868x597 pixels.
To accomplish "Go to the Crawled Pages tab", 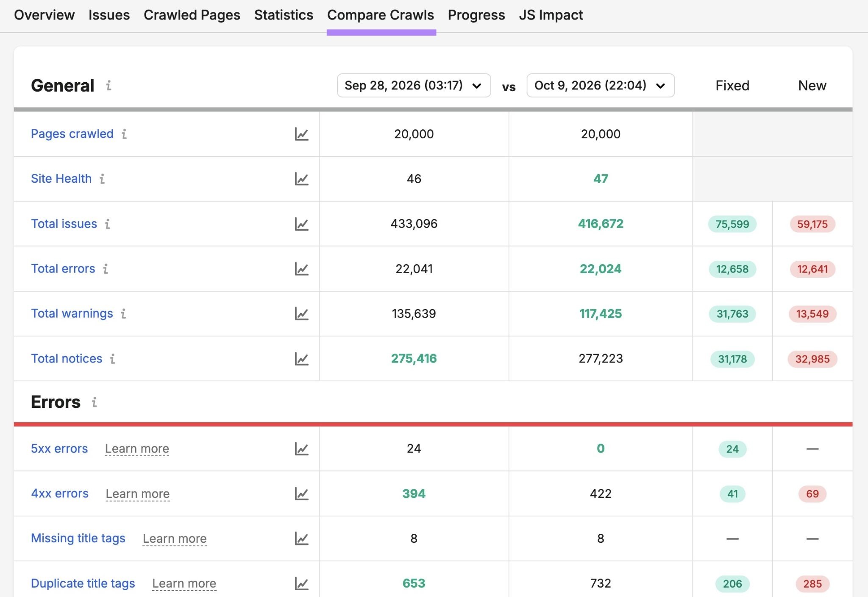I will [x=192, y=15].
